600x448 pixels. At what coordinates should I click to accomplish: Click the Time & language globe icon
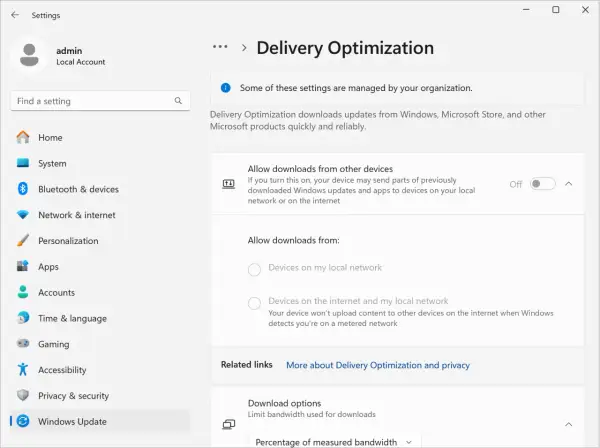23,318
